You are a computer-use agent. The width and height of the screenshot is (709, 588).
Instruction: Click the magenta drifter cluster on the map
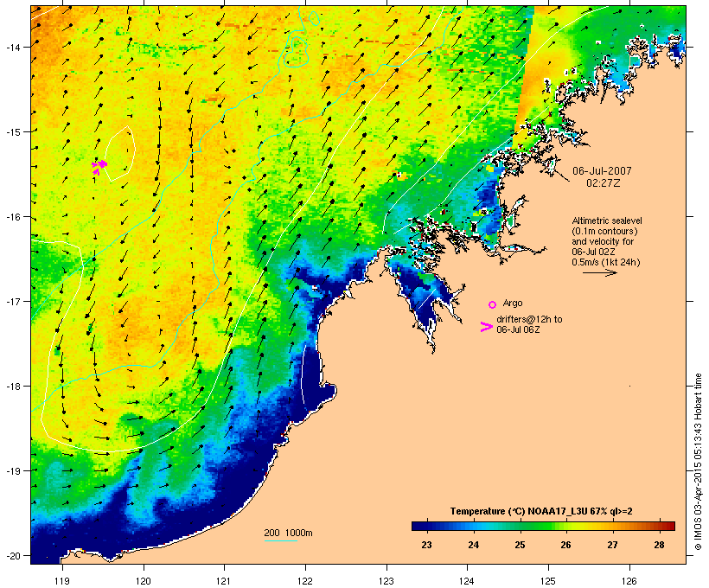point(99,166)
